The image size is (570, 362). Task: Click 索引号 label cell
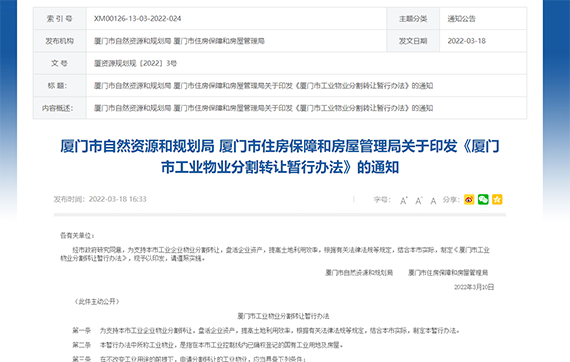pyautogui.click(x=60, y=19)
